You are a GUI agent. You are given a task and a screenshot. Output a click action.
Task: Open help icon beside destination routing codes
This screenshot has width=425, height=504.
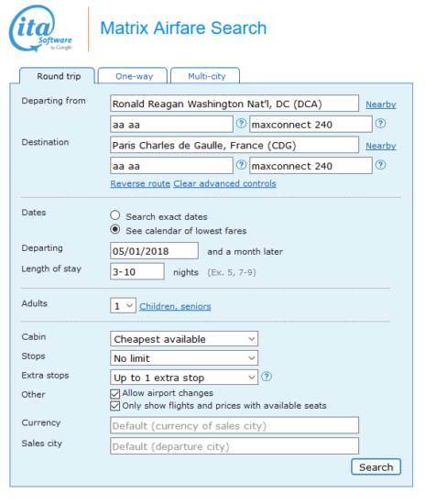coord(241,165)
